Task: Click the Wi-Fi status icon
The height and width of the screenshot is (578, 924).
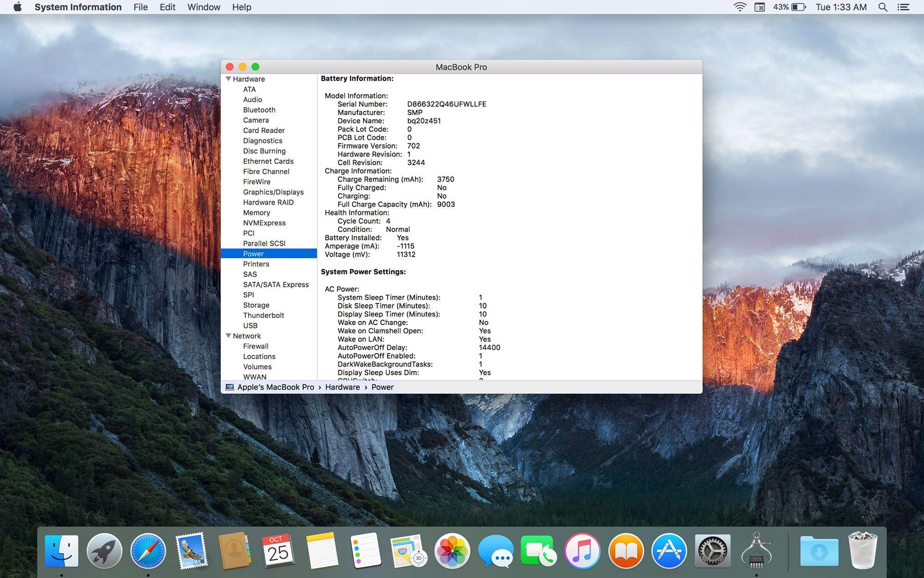Action: [x=739, y=7]
